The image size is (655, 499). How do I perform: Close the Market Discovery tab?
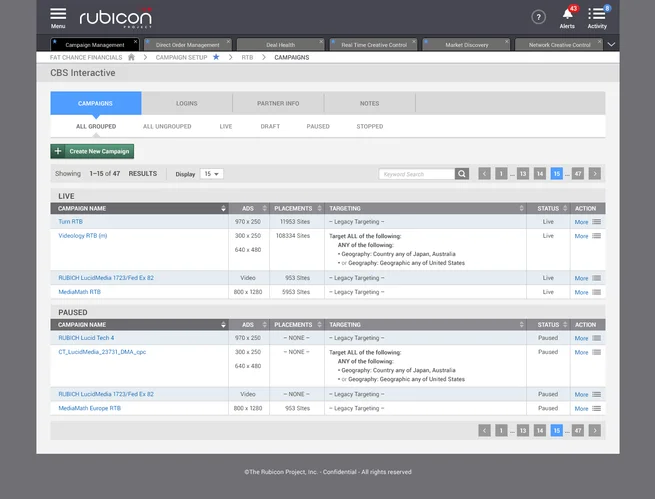click(506, 42)
